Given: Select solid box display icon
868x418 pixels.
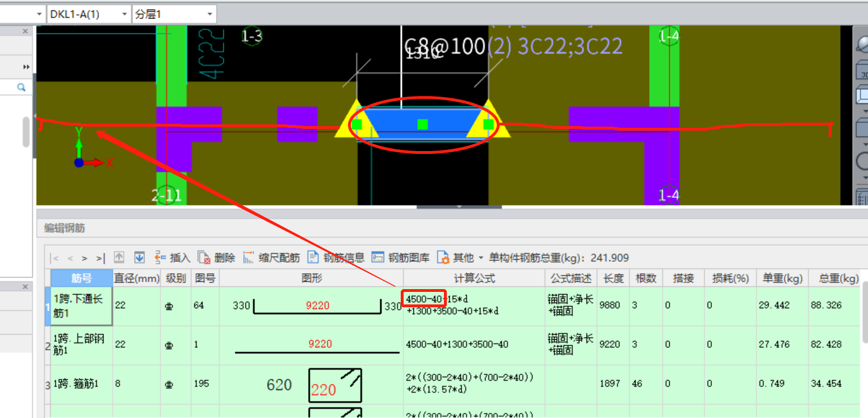Looking at the screenshot, I should pos(862,128).
